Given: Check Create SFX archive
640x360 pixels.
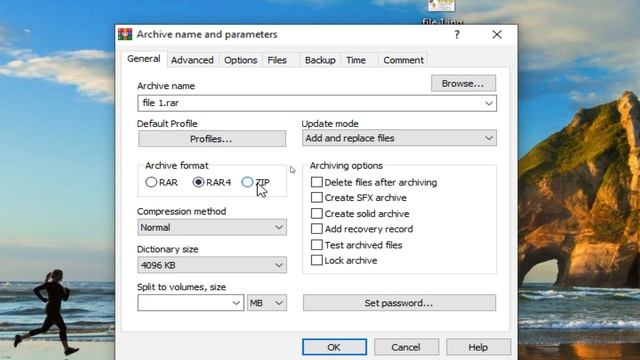Looking at the screenshot, I should point(317,198).
